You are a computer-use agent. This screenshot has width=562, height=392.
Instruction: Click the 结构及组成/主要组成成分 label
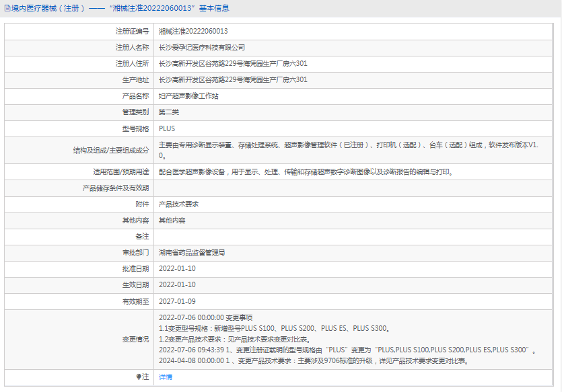(111, 151)
